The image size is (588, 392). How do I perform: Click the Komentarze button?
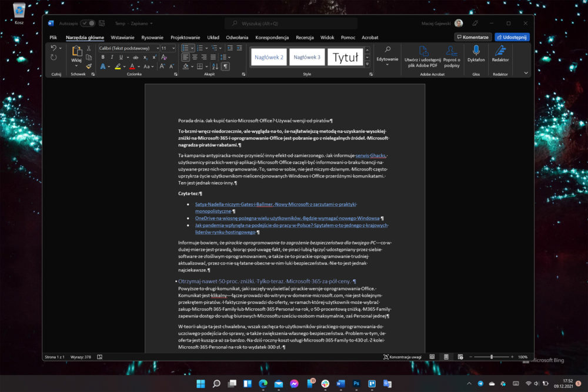click(473, 37)
